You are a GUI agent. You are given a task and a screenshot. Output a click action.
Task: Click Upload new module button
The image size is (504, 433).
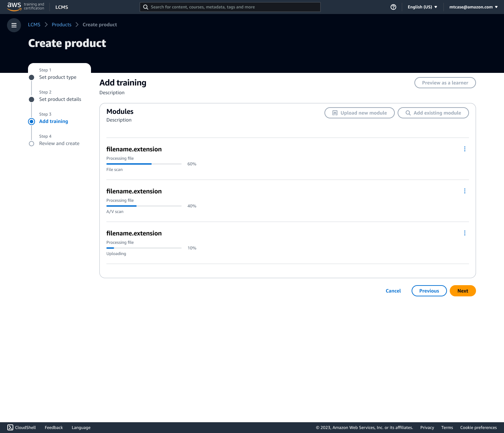(359, 113)
